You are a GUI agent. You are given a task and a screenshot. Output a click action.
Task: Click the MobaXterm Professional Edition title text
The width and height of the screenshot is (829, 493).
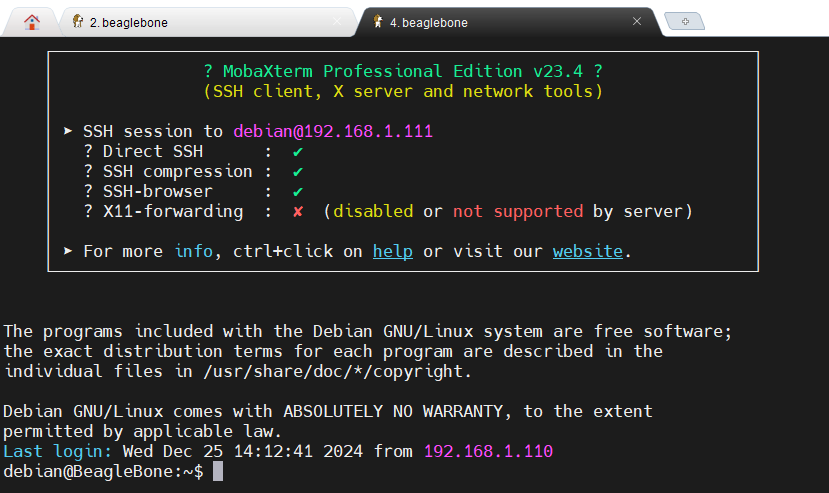point(402,71)
